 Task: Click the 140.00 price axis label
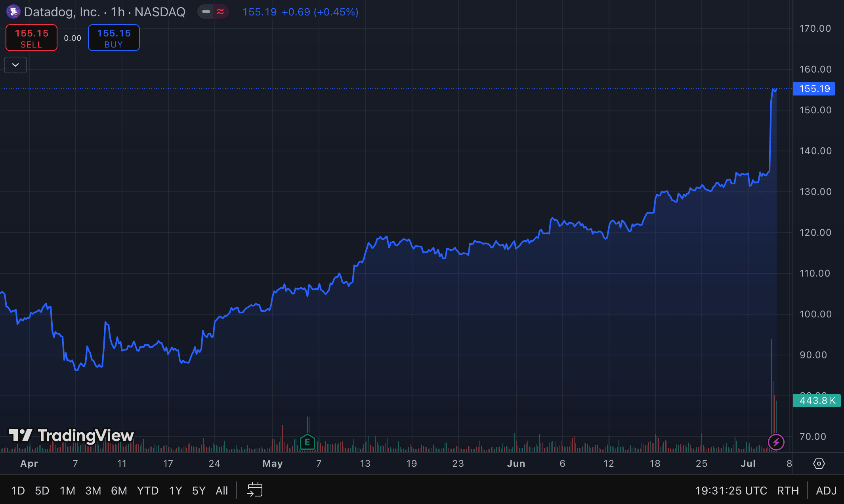tap(815, 151)
